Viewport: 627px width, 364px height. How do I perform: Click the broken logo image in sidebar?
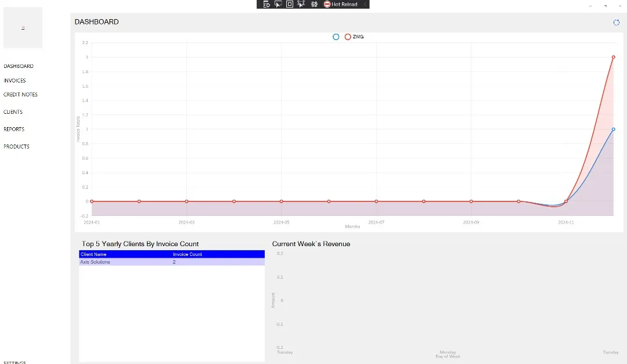pos(23,28)
